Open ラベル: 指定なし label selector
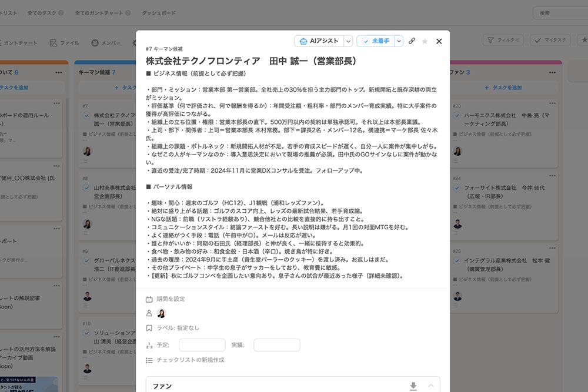This screenshot has width=588, height=392. coord(178,328)
